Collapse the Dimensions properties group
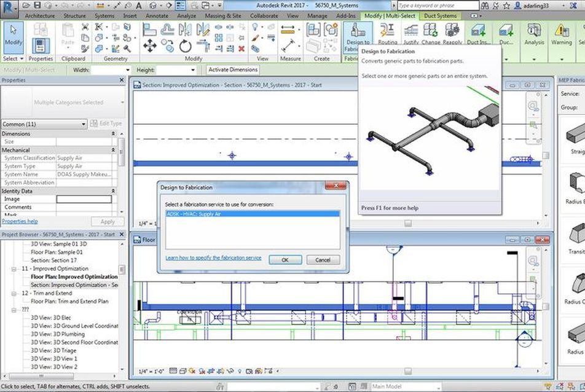This screenshot has width=585, height=392. pyautogui.click(x=113, y=133)
